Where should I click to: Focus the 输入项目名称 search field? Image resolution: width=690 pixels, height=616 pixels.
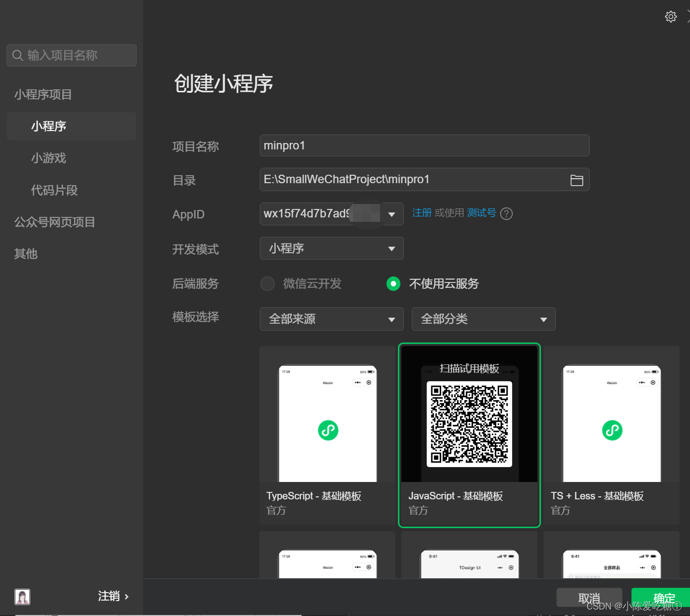[72, 55]
